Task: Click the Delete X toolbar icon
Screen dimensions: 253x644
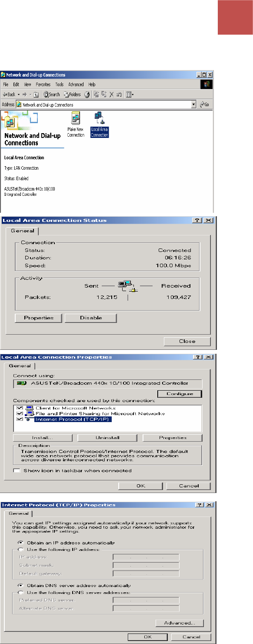Action: [x=111, y=94]
